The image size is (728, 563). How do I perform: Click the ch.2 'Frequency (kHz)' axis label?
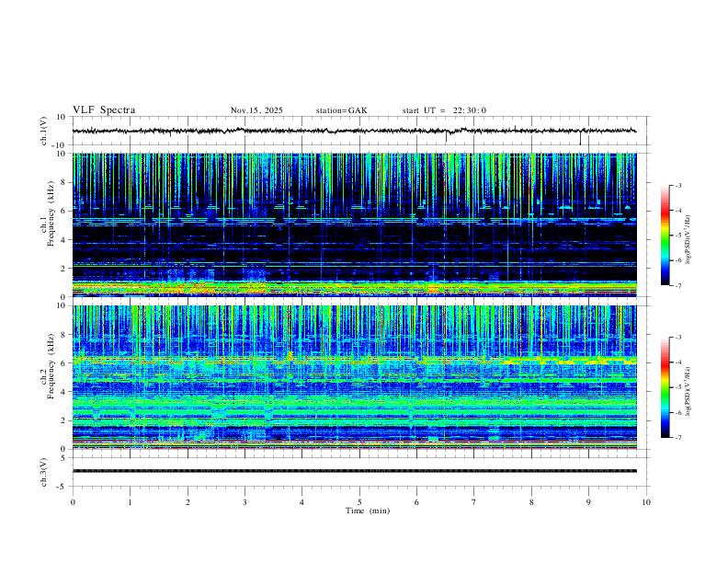pos(51,366)
